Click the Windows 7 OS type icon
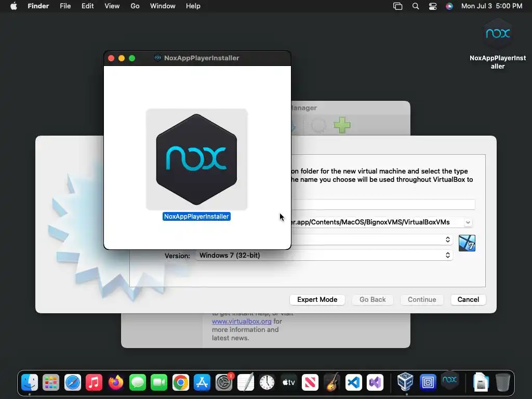Screen dimensions: 532x399 coord(467,243)
